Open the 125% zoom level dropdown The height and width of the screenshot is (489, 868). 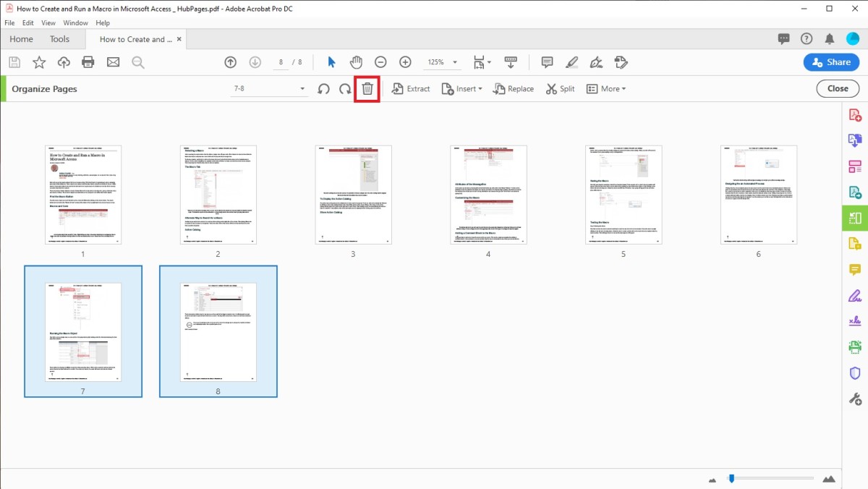441,62
